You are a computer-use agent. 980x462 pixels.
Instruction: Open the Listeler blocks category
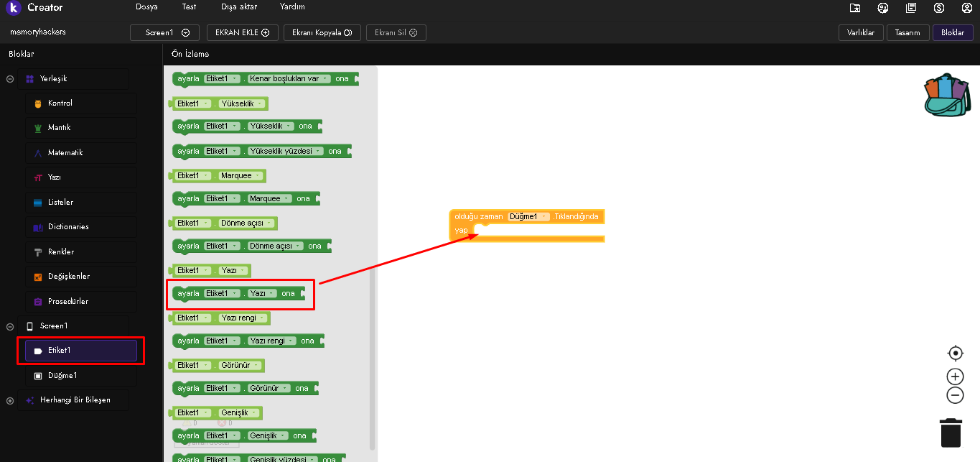coord(80,203)
